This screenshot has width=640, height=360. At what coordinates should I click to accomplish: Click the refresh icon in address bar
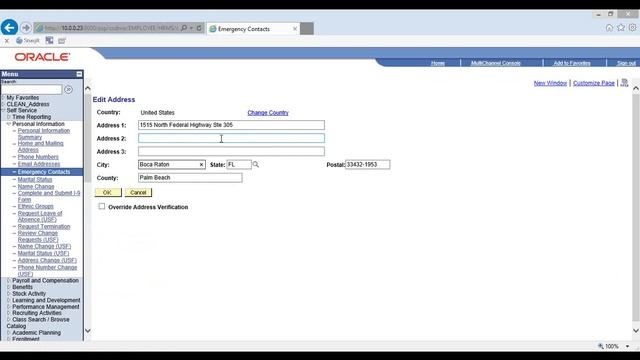tap(199, 28)
